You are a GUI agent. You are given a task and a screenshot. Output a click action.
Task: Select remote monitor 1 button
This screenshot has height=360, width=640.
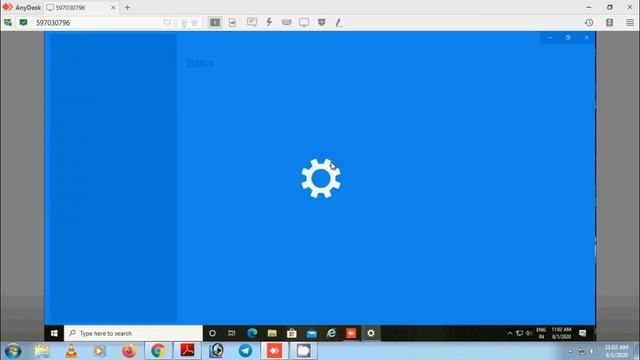215,22
